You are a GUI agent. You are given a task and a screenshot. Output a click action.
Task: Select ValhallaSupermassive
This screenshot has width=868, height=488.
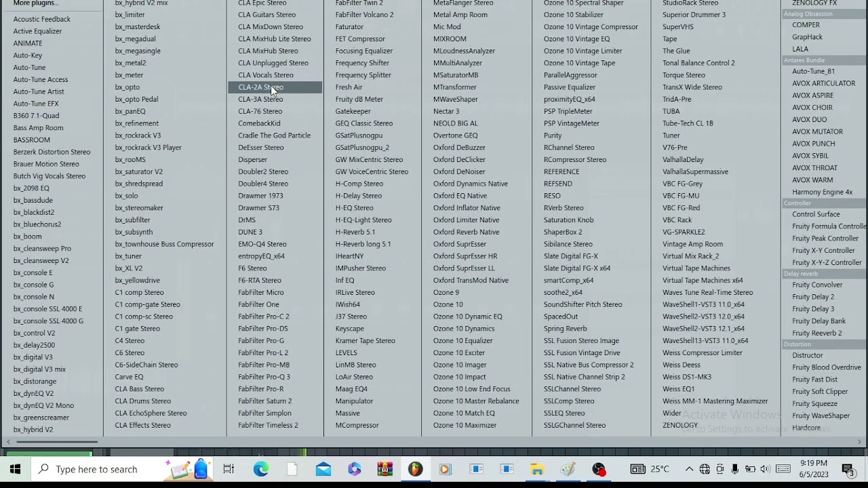tap(695, 171)
